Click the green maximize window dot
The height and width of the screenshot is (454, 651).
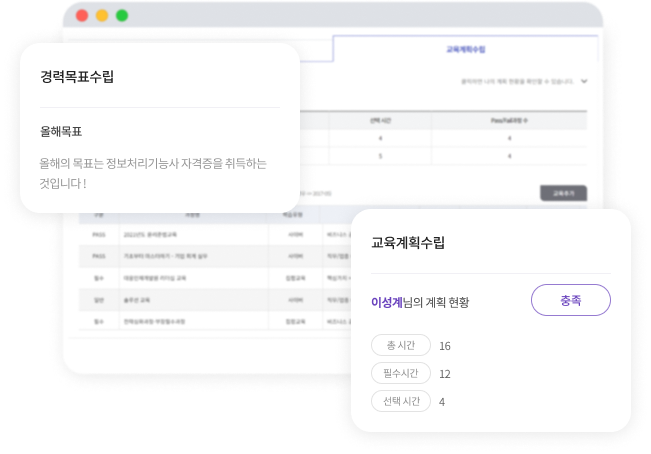[122, 15]
